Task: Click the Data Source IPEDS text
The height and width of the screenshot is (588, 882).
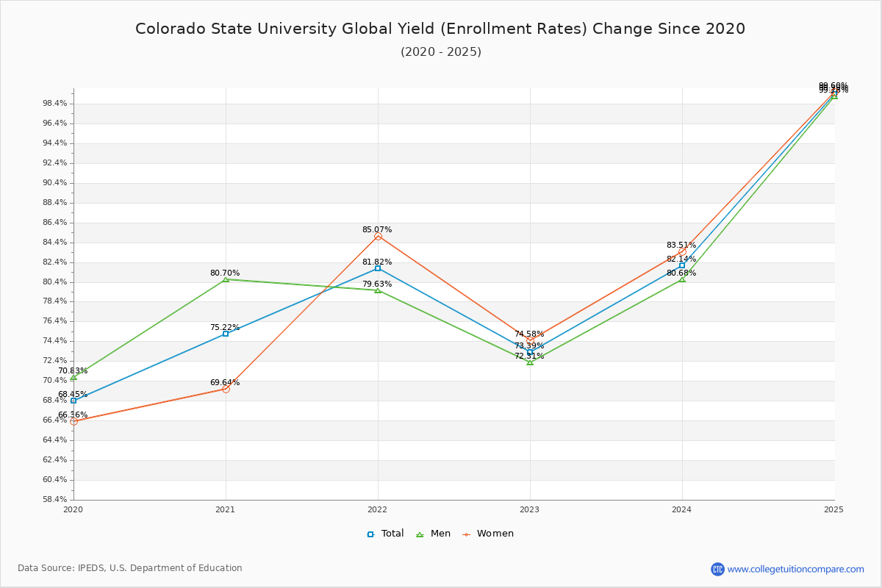Action: (x=130, y=568)
